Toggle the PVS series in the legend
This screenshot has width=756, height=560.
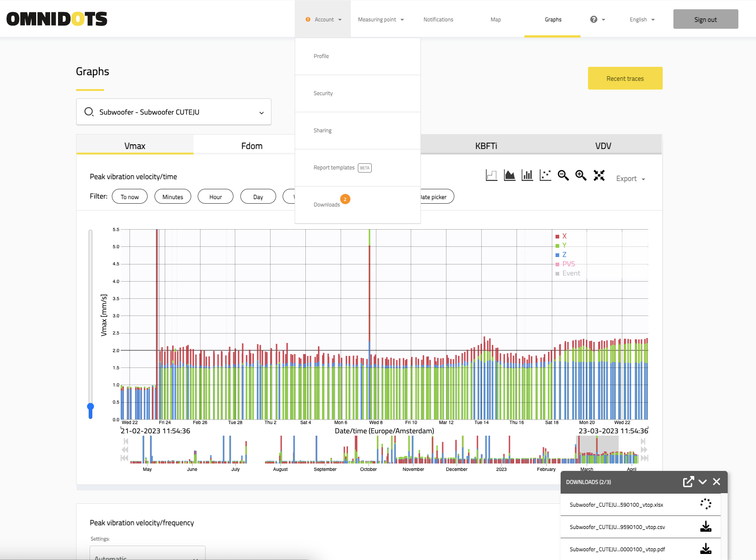coord(568,264)
